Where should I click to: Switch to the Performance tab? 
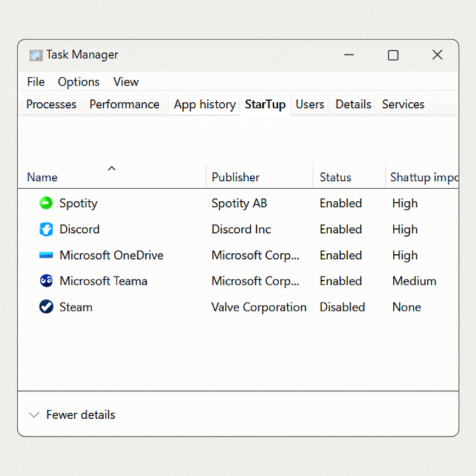click(x=124, y=105)
